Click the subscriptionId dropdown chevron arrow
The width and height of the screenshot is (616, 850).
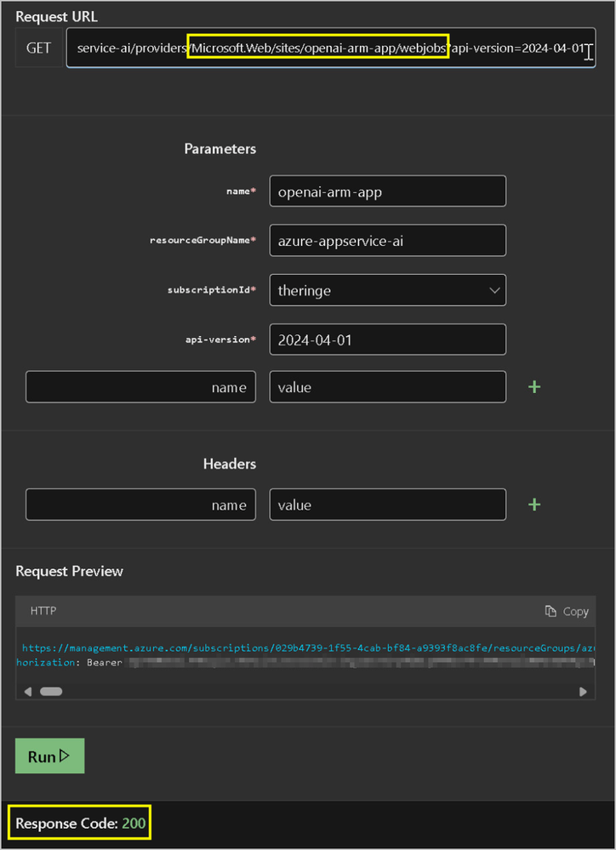coord(494,290)
